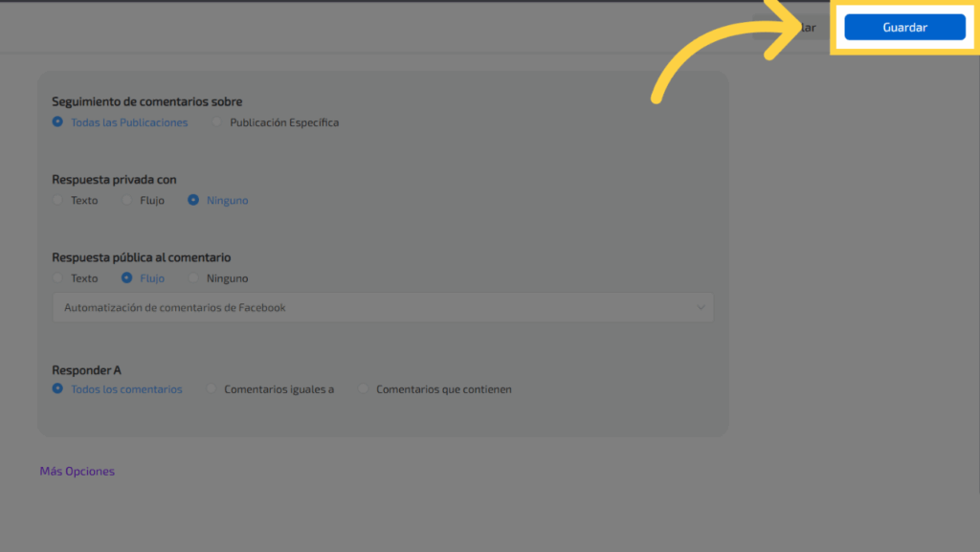Click the Todas las Publicaciones label text
Image resolution: width=980 pixels, height=552 pixels.
point(129,122)
